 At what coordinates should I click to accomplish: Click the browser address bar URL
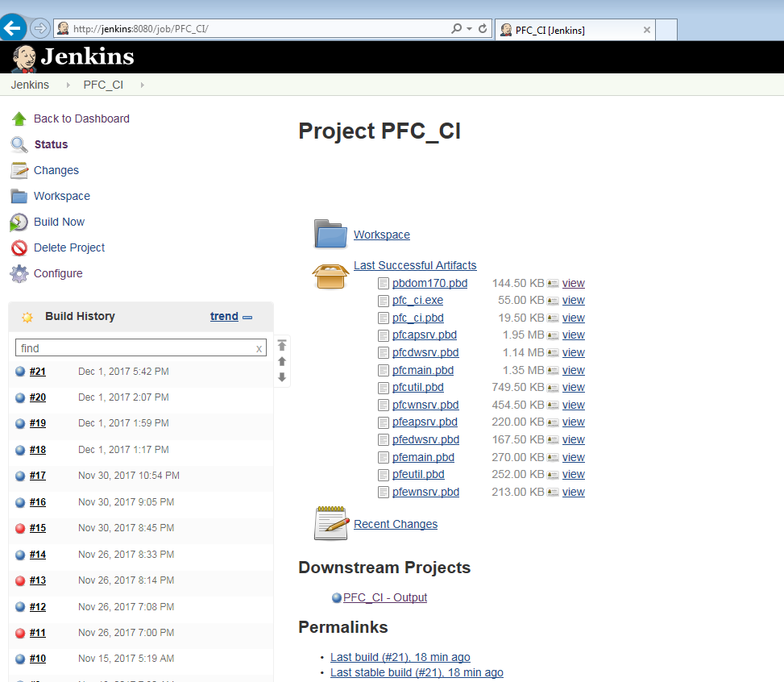(x=141, y=29)
